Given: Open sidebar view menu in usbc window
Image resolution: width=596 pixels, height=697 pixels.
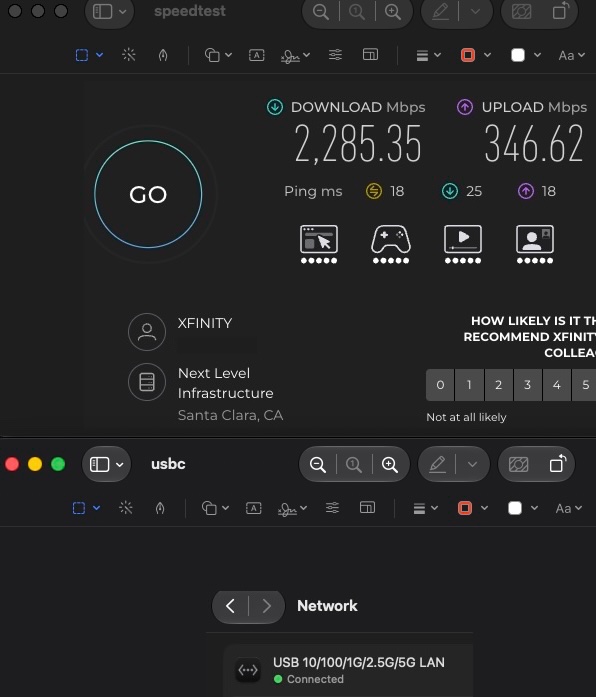Looking at the screenshot, I should pyautogui.click(x=106, y=465).
